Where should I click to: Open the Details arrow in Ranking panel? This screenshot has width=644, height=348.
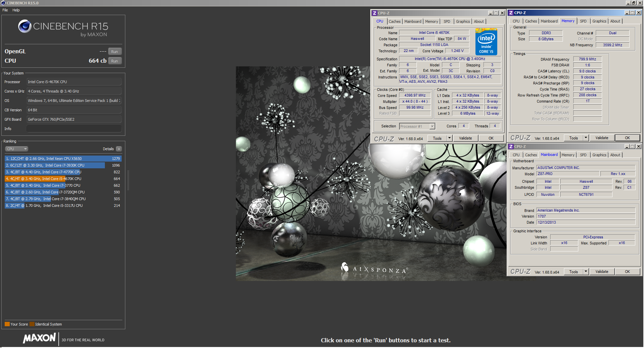coord(119,149)
